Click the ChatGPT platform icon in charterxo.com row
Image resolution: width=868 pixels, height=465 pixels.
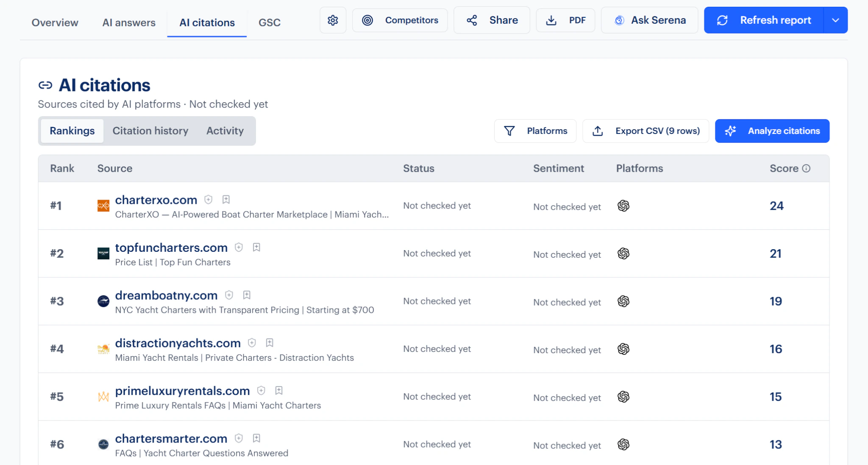(623, 206)
